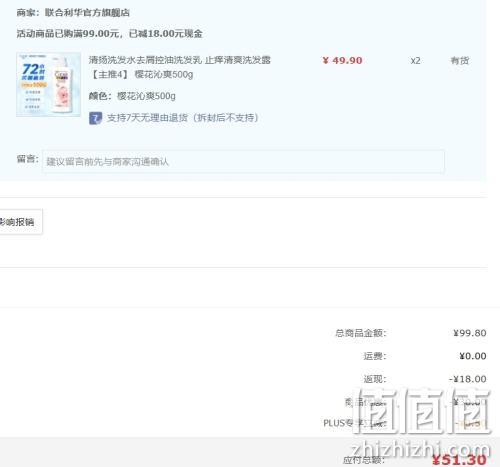Click the PLUS专享立减 discount row label
Image resolution: width=500 pixels, height=467 pixels.
pos(355,423)
